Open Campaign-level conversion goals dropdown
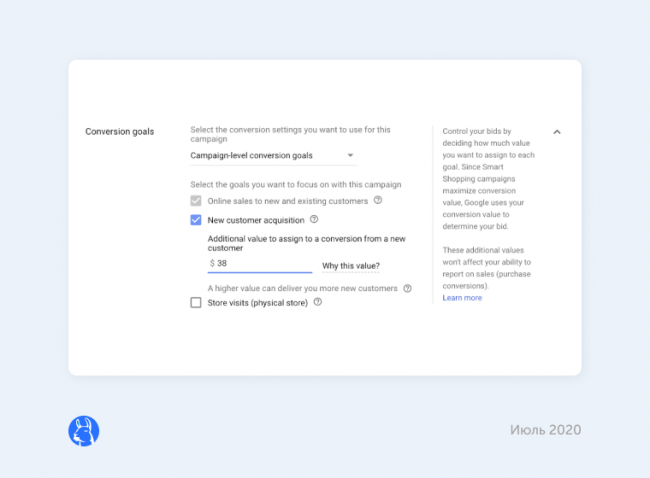650x478 pixels. (x=272, y=156)
